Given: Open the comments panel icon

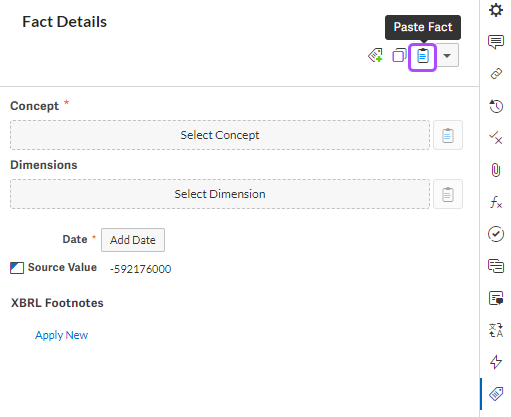Looking at the screenshot, I should [496, 42].
